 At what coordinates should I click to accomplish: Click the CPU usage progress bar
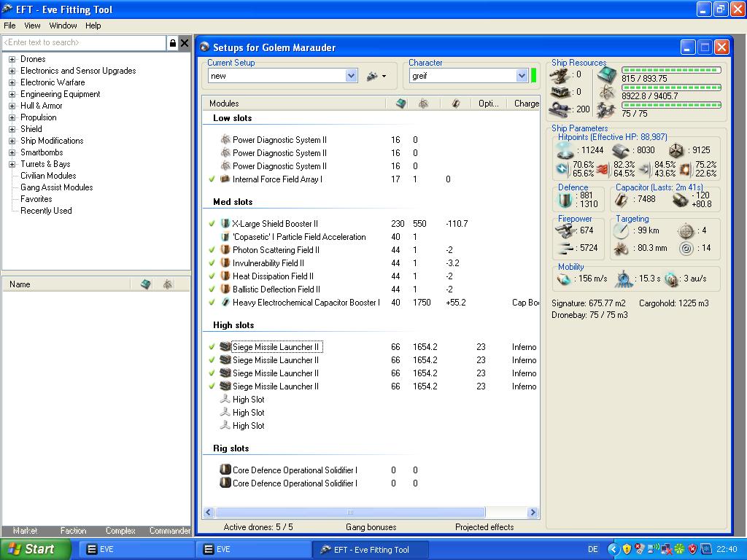coord(671,70)
